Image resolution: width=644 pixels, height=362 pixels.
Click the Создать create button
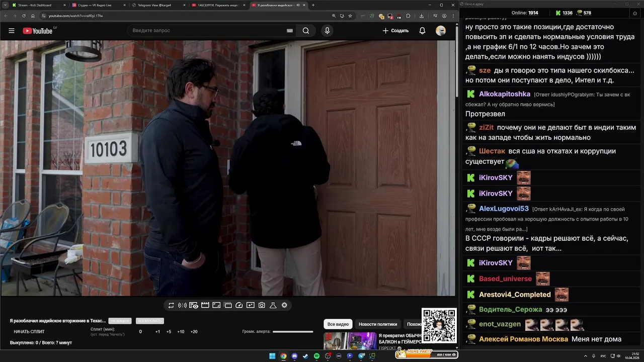point(395,31)
